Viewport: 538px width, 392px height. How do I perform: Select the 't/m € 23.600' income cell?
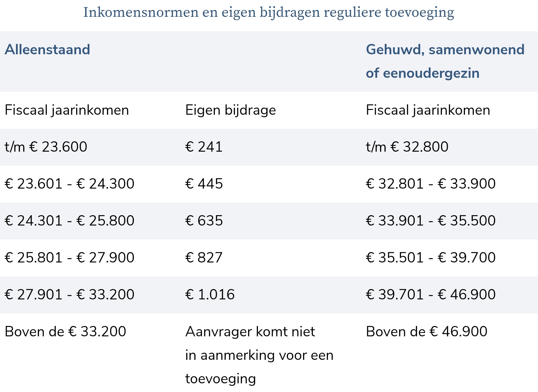click(x=46, y=147)
